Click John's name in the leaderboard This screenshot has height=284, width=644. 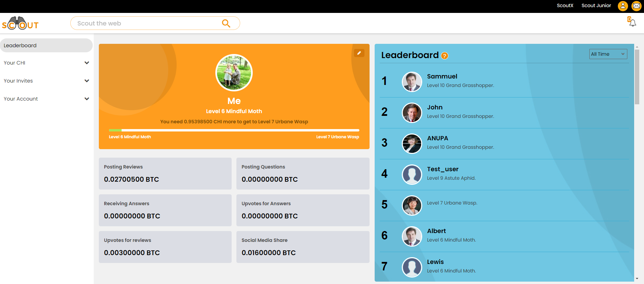click(x=435, y=107)
